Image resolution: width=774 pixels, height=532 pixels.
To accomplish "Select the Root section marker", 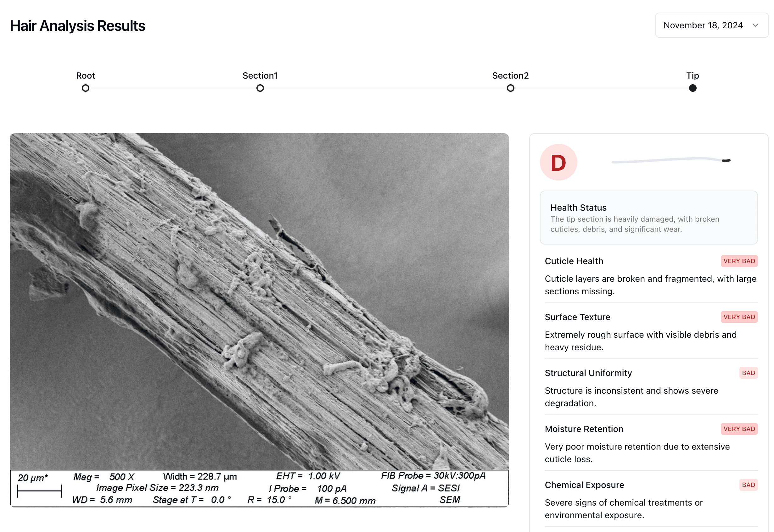I will tap(86, 88).
